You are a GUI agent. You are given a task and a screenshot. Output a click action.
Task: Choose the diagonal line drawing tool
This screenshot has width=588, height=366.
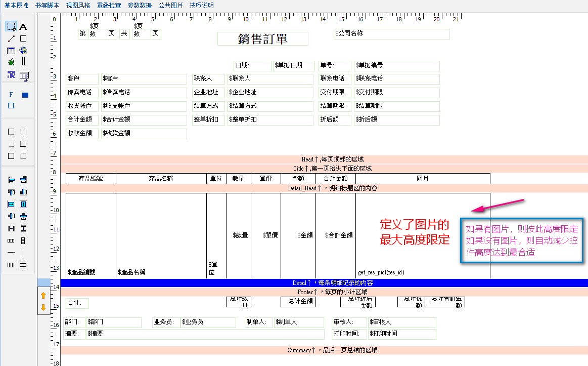pos(11,38)
